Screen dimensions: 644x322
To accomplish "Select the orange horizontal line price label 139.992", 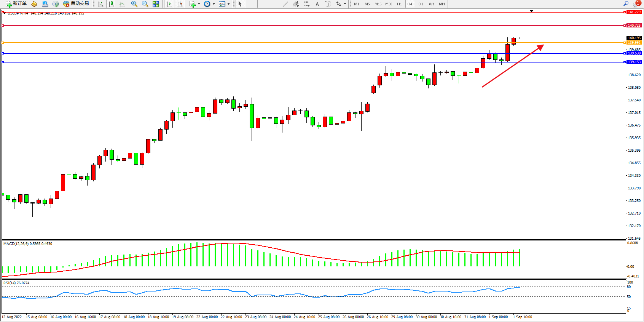I will click(634, 43).
